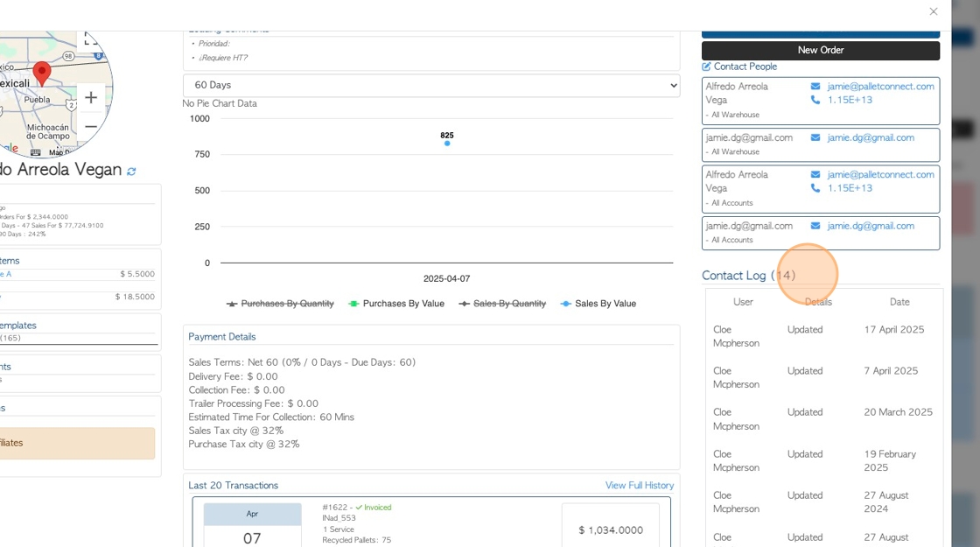This screenshot has height=547, width=980.
Task: Refresh customer icon next to Arreola Vegan
Action: pyautogui.click(x=131, y=172)
